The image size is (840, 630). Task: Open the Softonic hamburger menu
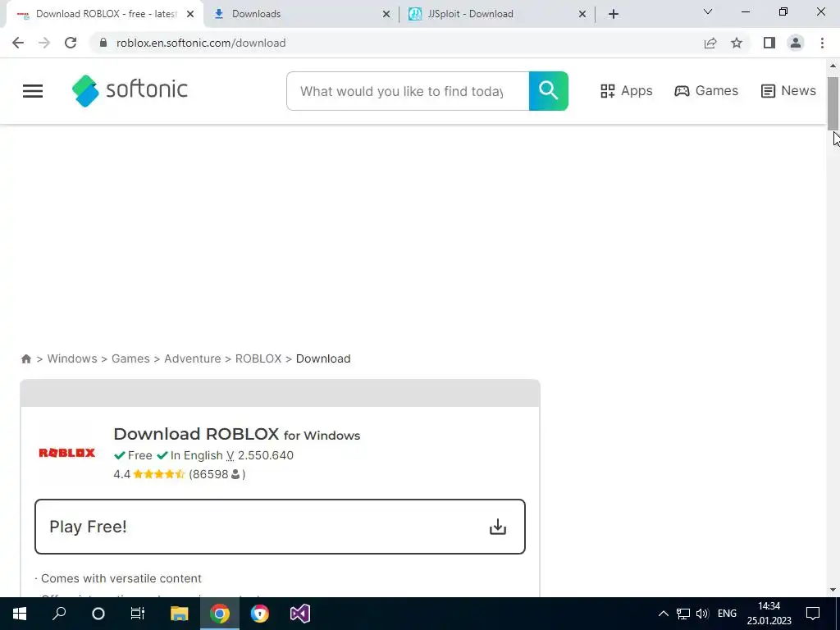point(33,90)
